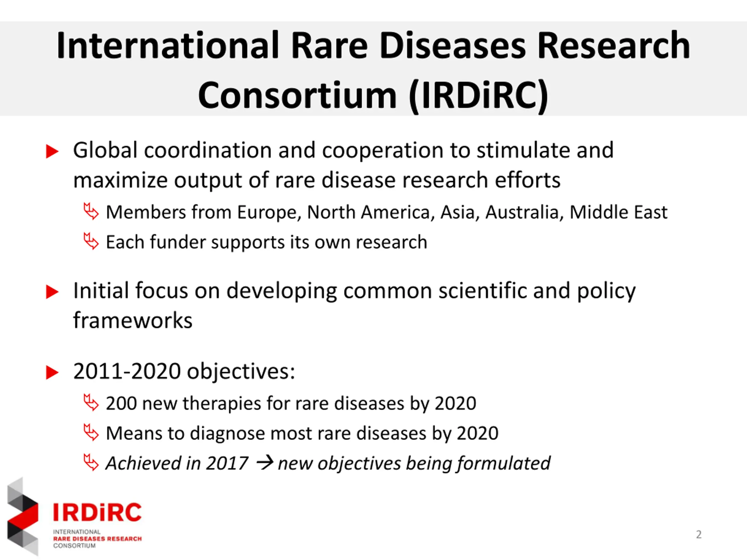Click the word 'frameworks'
747x560 pixels.
point(133,320)
